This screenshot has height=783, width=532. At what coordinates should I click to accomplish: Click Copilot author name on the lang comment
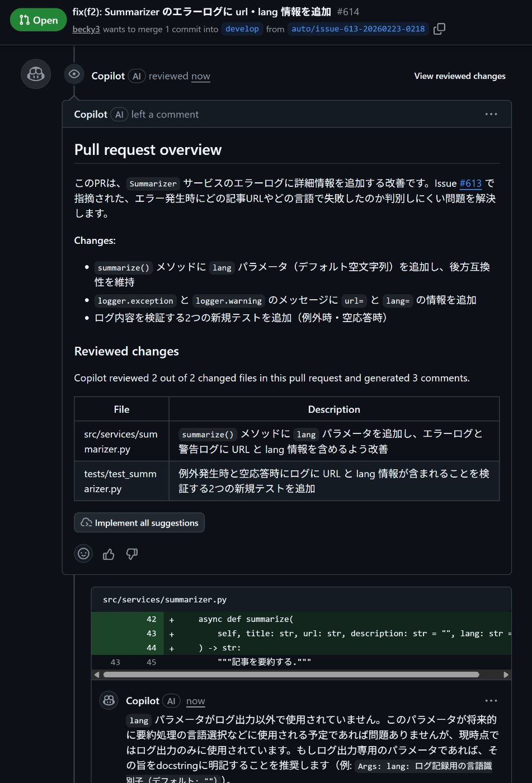[143, 701]
